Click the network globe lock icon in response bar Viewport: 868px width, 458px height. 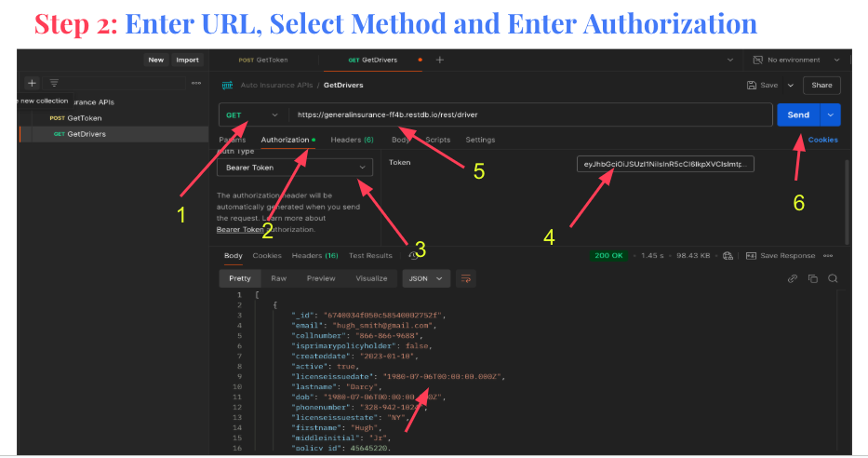pos(728,256)
